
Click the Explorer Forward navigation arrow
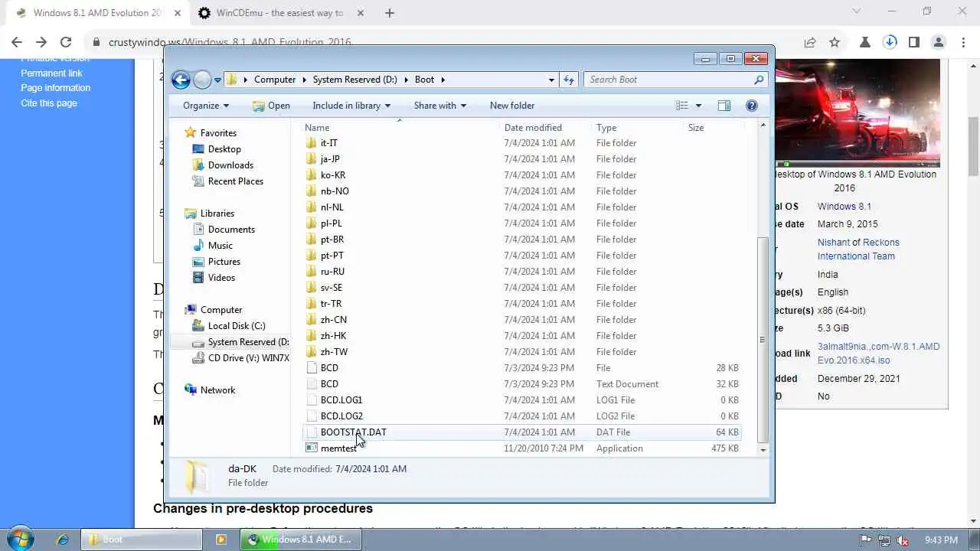pos(202,80)
